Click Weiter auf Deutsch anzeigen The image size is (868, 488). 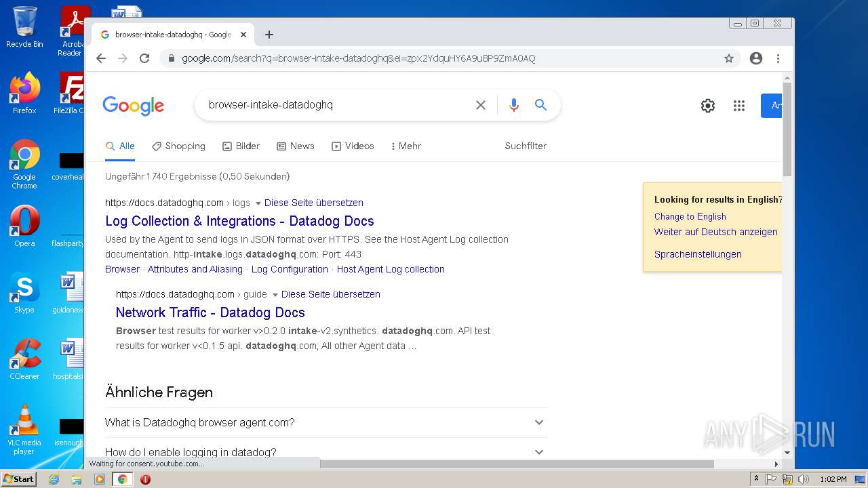click(x=716, y=232)
